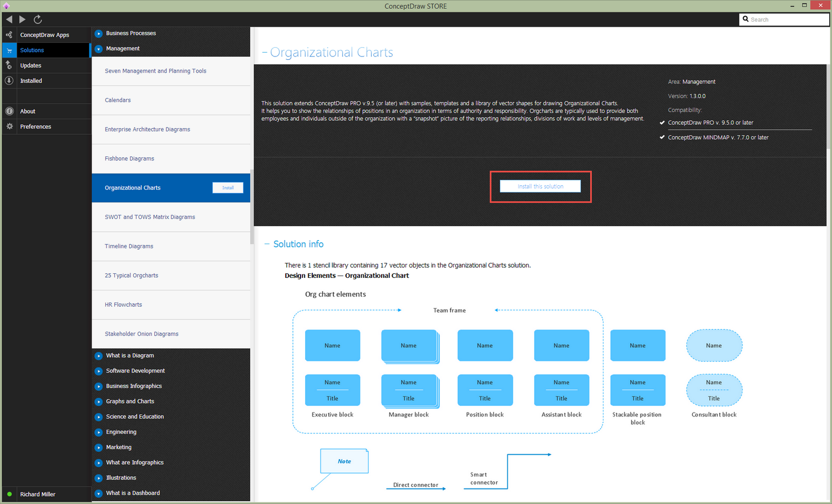The height and width of the screenshot is (504, 832).
Task: Click the Manager block Name/Title shape
Action: [x=410, y=391]
